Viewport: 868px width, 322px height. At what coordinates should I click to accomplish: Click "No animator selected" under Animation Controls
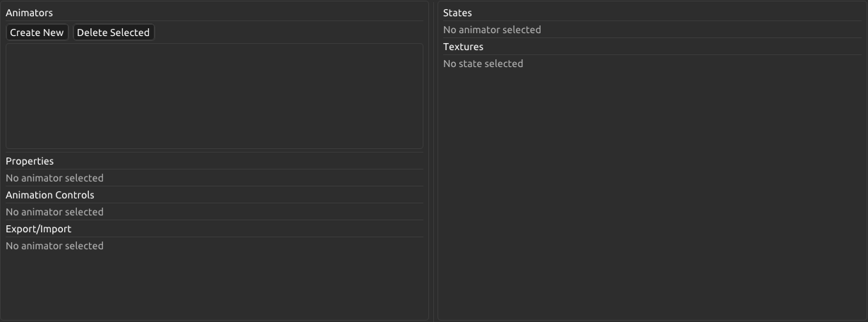point(54,212)
